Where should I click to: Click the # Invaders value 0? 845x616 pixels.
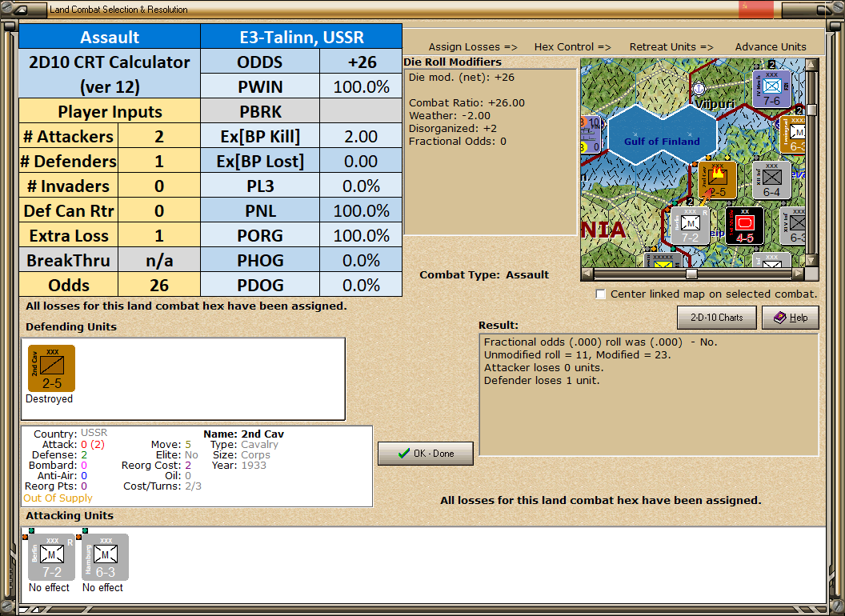[159, 186]
